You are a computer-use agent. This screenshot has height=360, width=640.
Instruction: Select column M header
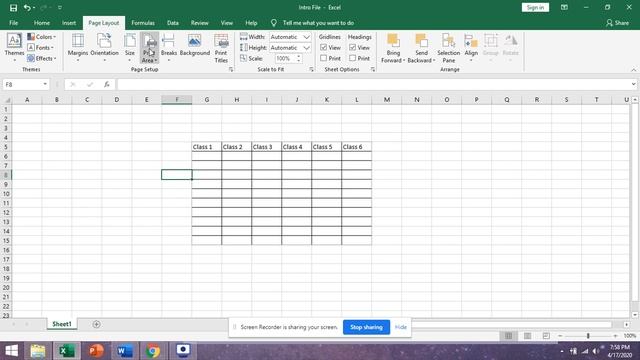pos(387,100)
